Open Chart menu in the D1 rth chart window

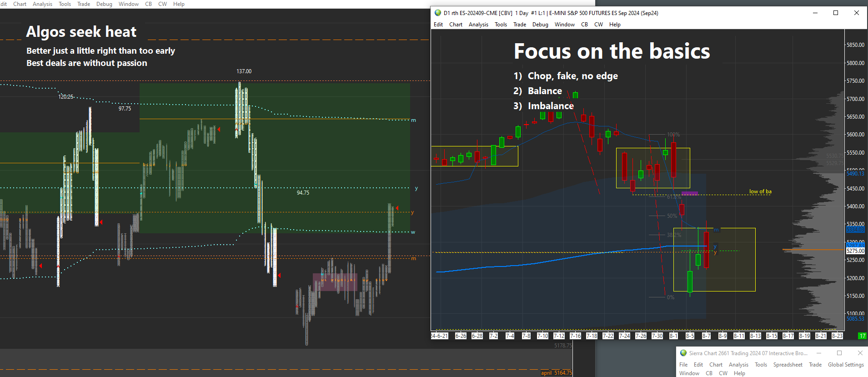(456, 25)
